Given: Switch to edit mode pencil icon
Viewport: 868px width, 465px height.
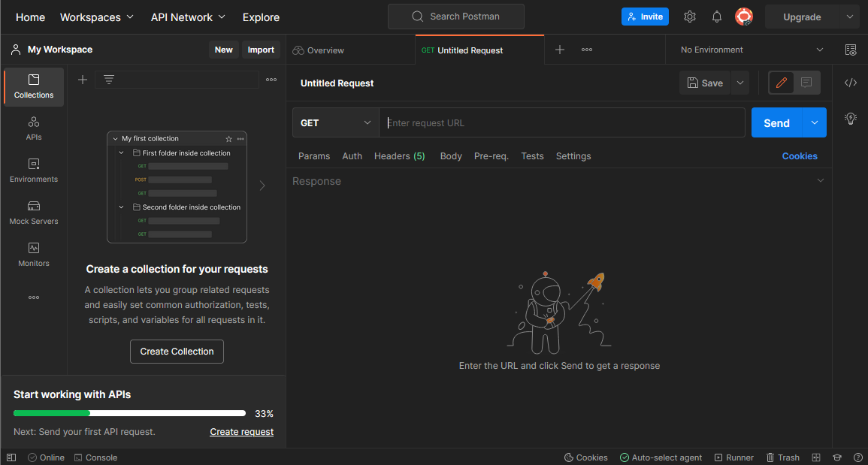Looking at the screenshot, I should [x=782, y=83].
